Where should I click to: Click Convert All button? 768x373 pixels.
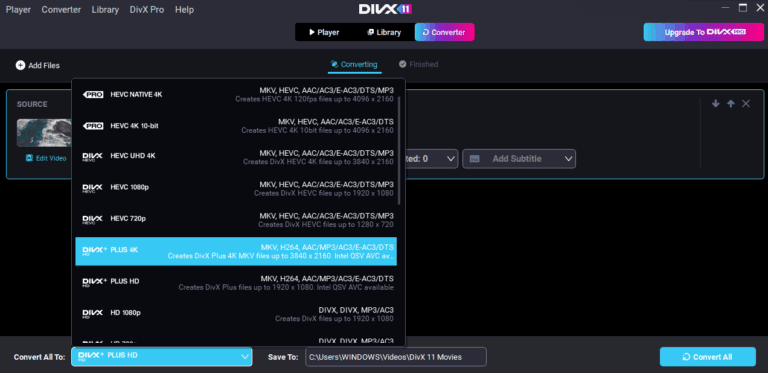point(708,357)
